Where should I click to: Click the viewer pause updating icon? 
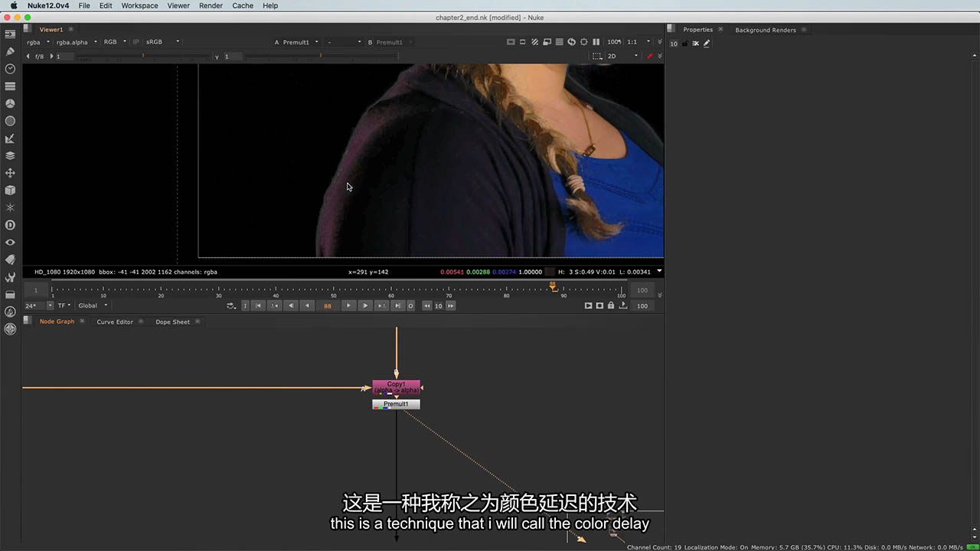(596, 42)
